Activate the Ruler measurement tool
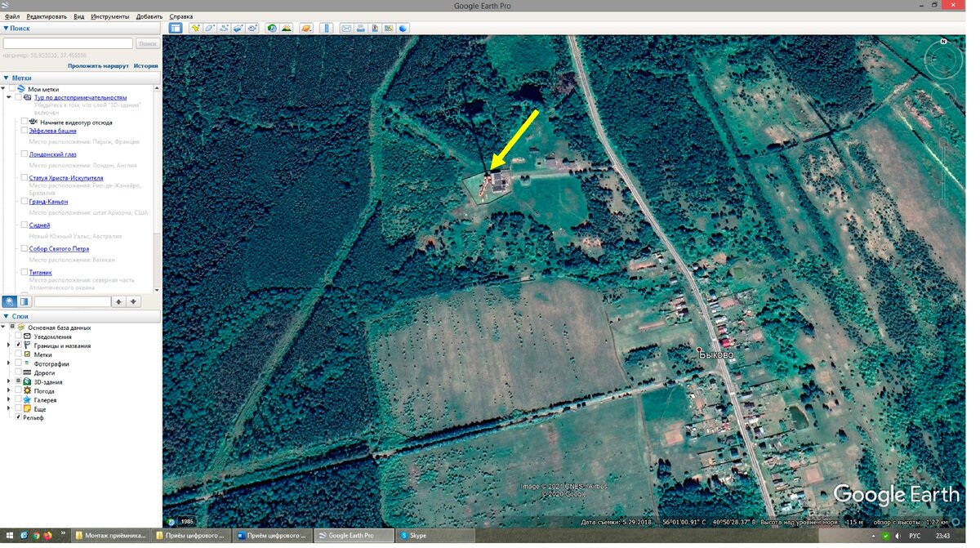Screen dimensions: 980x548 click(x=324, y=28)
